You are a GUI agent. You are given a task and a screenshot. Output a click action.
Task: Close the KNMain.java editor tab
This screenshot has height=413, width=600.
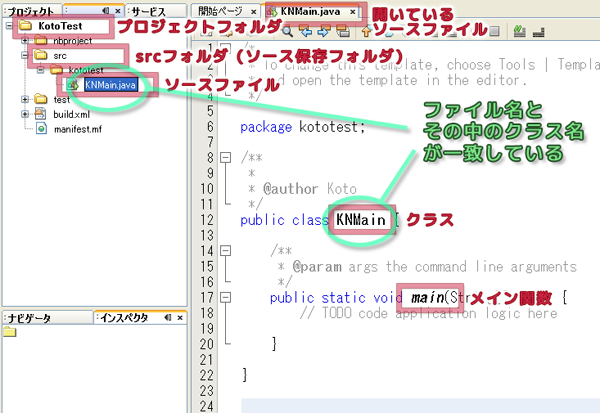[351, 10]
